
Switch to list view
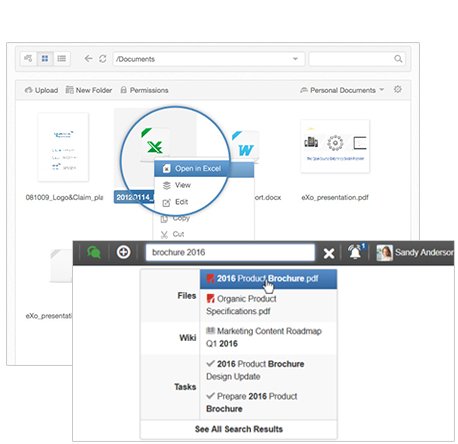coord(62,59)
